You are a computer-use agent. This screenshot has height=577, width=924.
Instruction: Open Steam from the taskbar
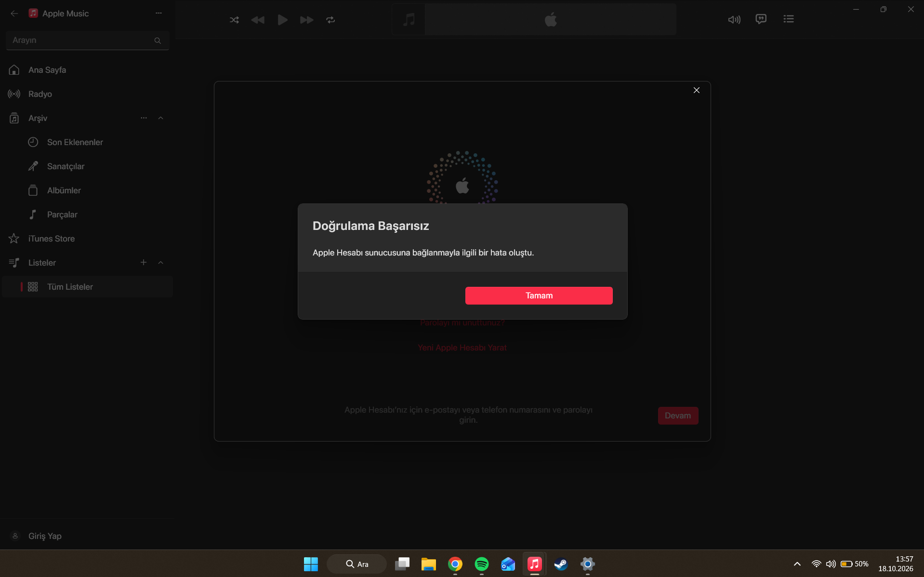click(561, 564)
